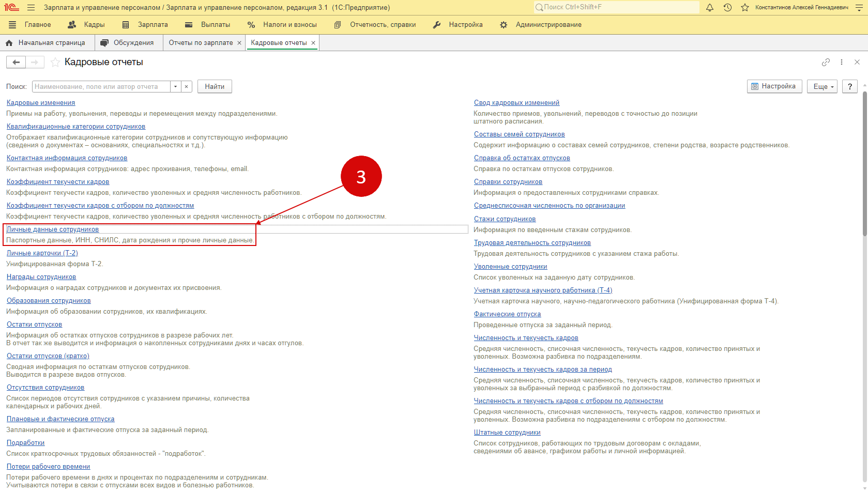Open Отчетность, справки section

[375, 25]
